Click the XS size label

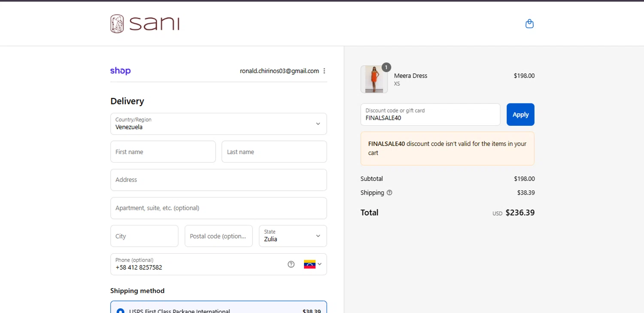[397, 84]
